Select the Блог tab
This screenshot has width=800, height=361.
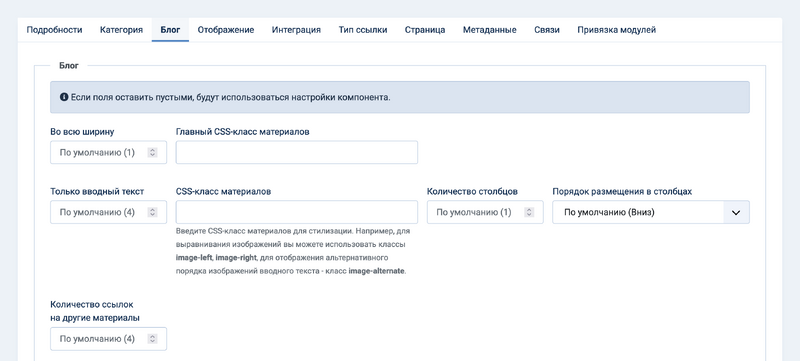[170, 30]
